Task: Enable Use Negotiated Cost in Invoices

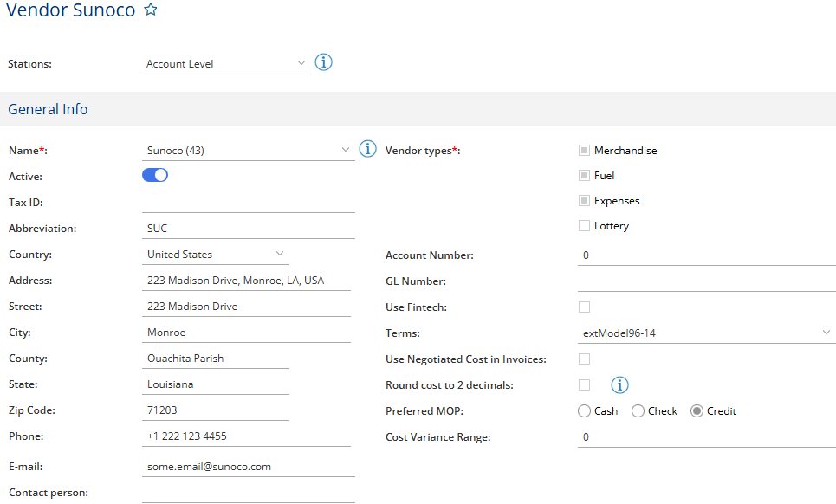Action: [x=584, y=359]
